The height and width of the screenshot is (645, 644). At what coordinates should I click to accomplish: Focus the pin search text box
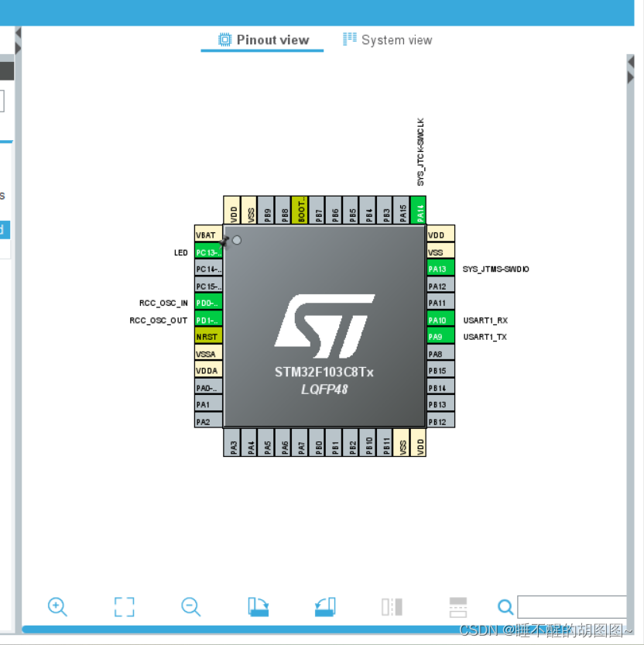[x=571, y=607]
